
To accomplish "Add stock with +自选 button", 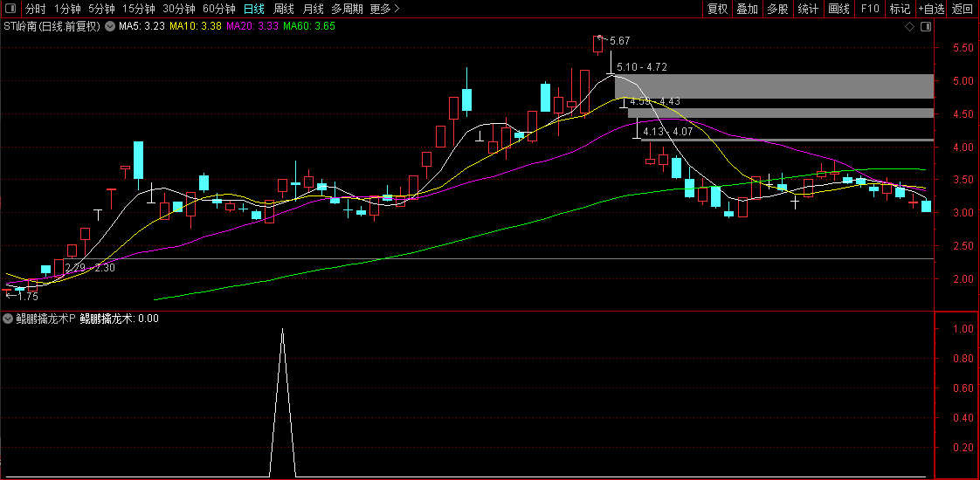I will click(931, 9).
